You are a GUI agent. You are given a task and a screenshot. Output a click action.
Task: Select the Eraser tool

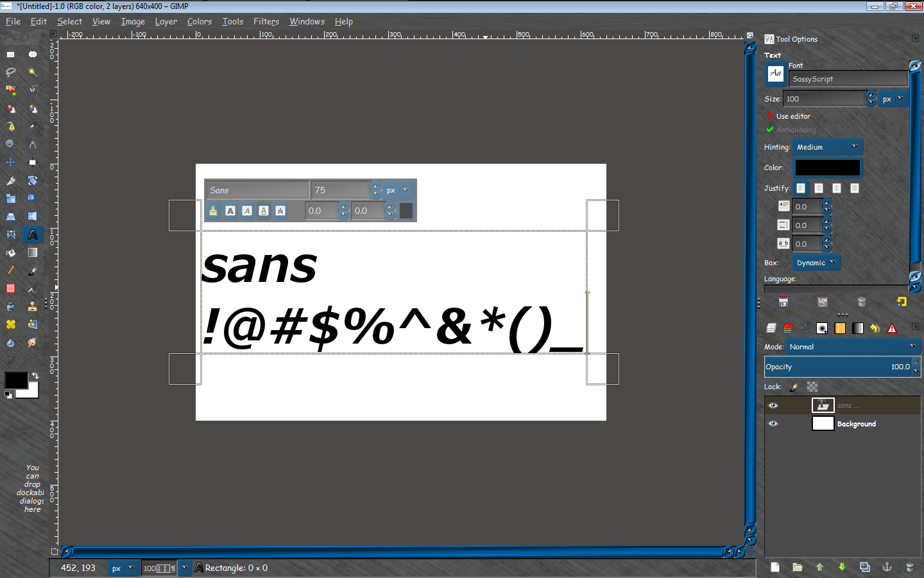point(11,288)
